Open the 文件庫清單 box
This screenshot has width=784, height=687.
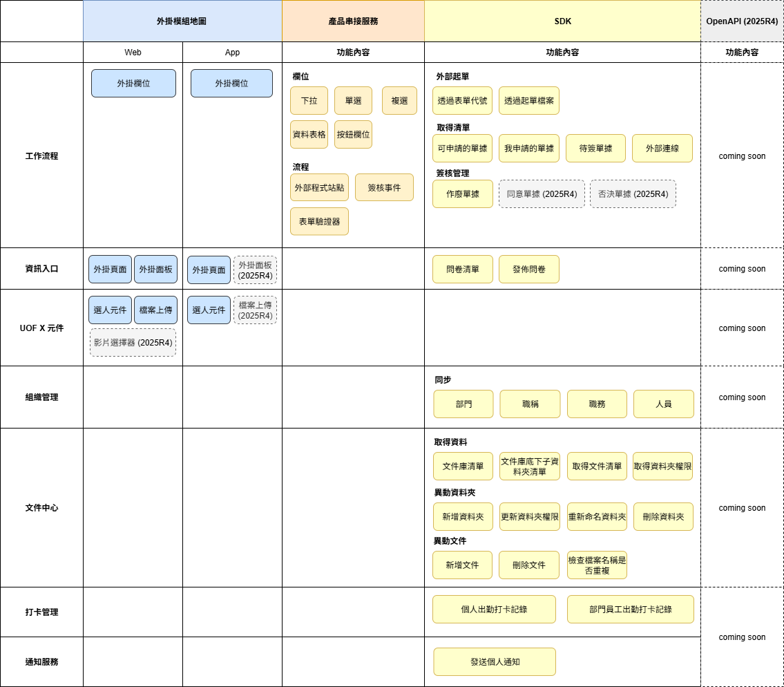[x=462, y=467]
